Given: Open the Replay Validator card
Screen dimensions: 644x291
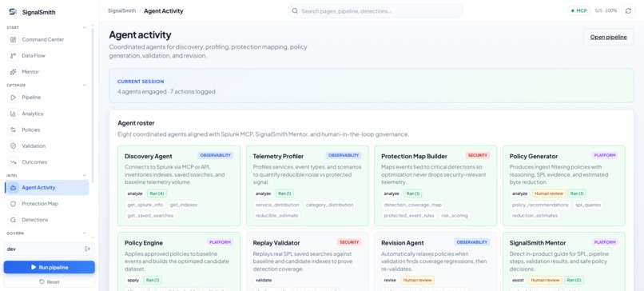Looking at the screenshot, I should (x=307, y=261).
